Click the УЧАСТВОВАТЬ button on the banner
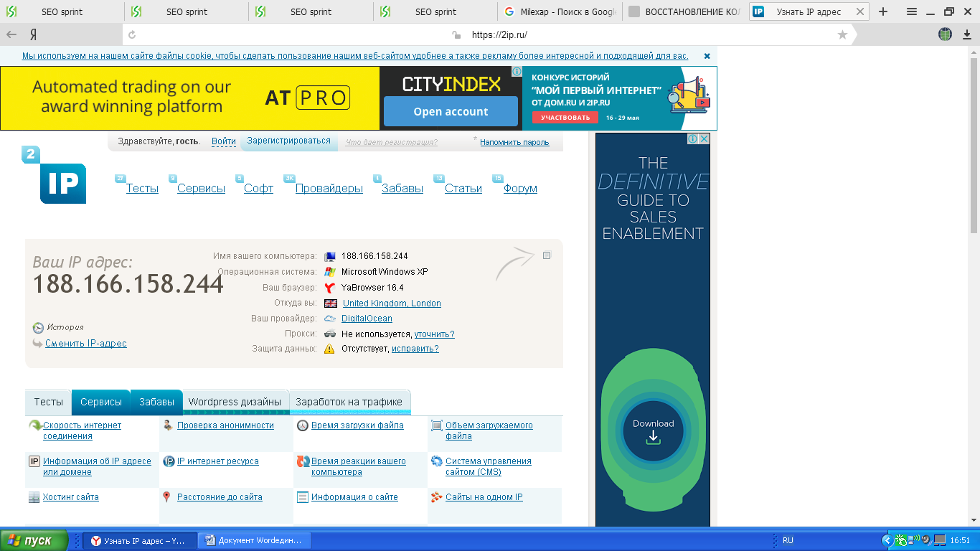Screen dimensions: 980x551 coord(565,118)
